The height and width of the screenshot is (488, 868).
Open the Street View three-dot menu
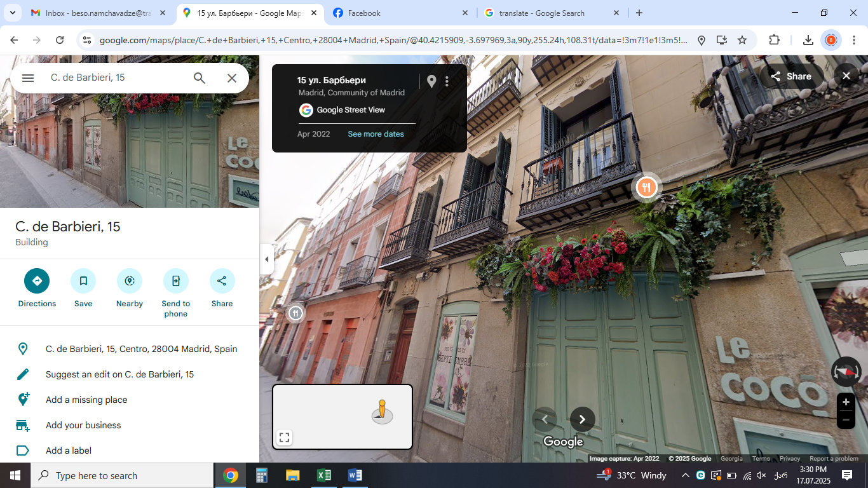point(447,81)
